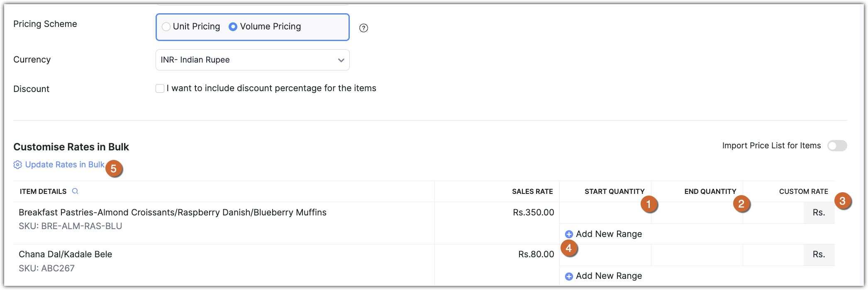
Task: Click End Quantity field for Breakfast Pastries
Action: pos(697,213)
